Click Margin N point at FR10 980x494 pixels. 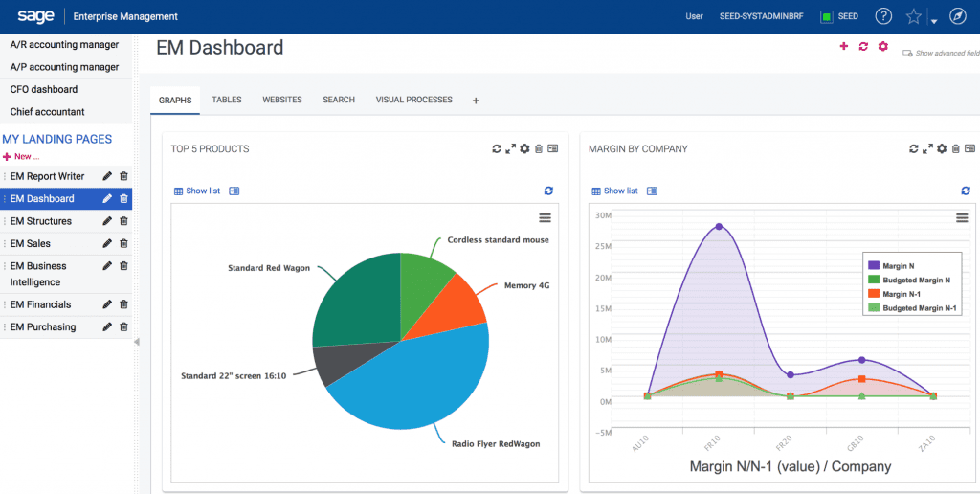point(719,226)
